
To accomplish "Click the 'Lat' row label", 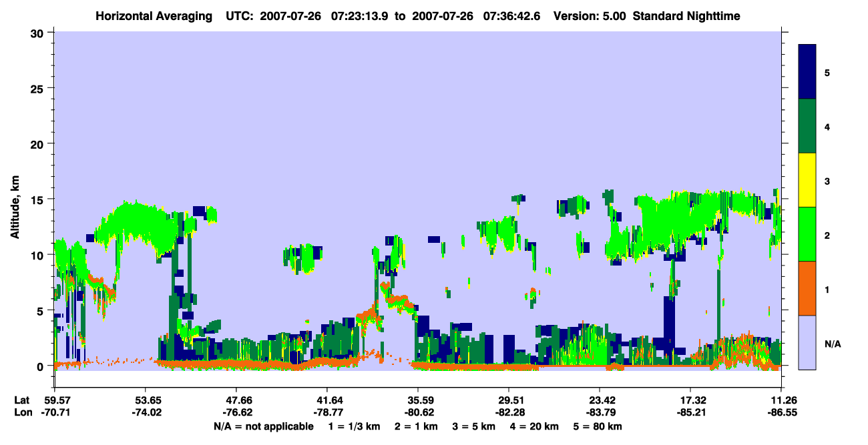I will [22, 400].
